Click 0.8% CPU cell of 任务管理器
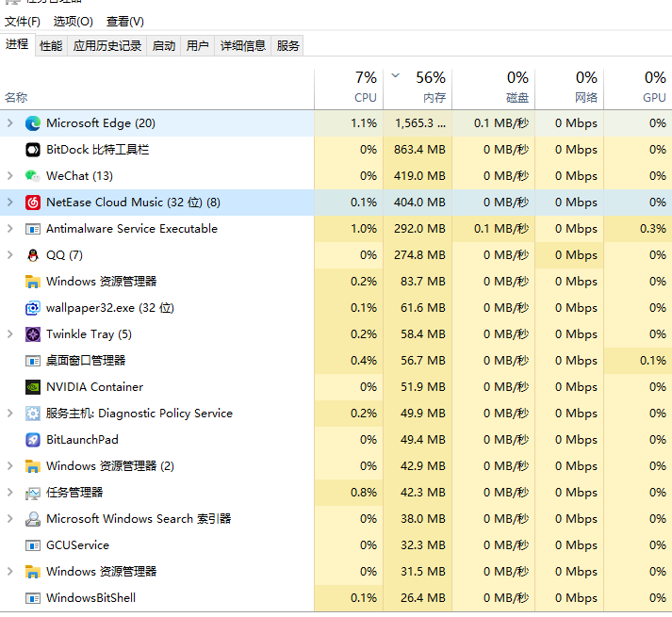The height and width of the screenshot is (617, 672). pos(349,493)
